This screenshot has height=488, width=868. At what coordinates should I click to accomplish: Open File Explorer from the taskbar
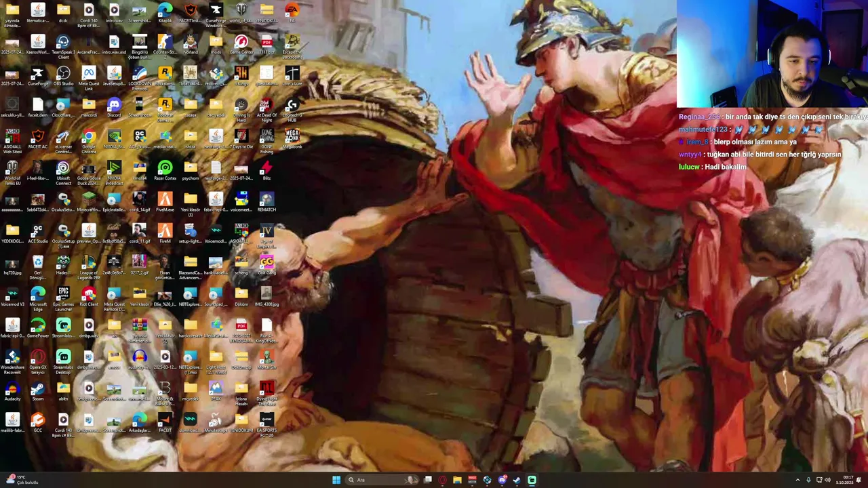coord(457,480)
